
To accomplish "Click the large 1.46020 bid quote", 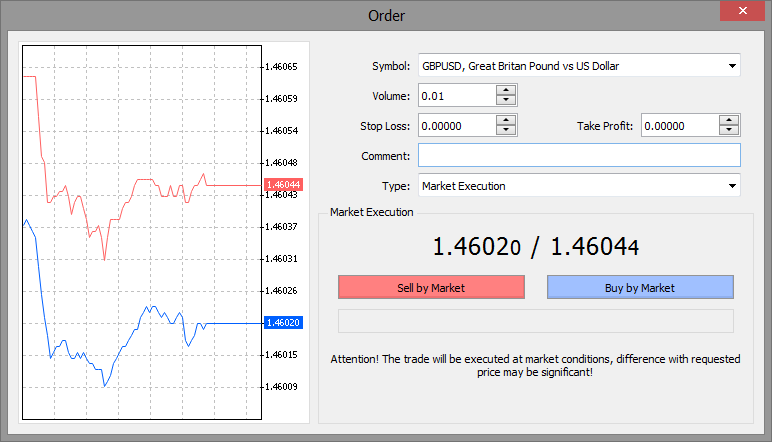I will (477, 247).
